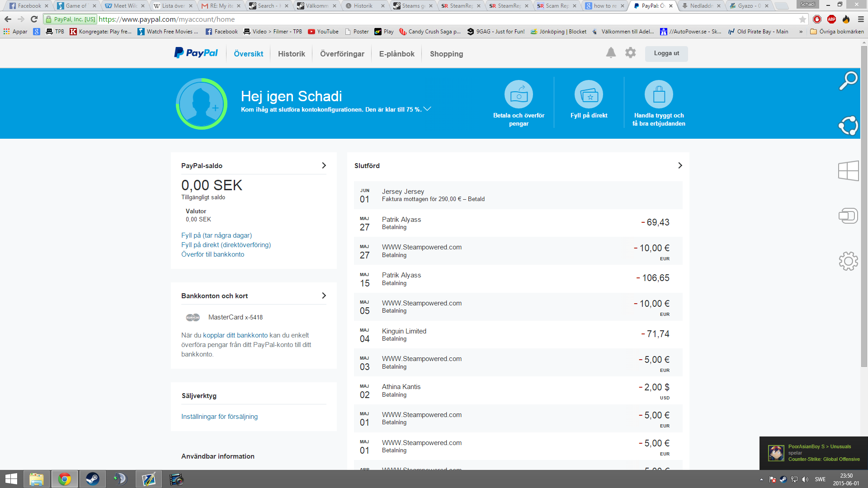Click the PayPal notifications bell icon

[x=611, y=53]
